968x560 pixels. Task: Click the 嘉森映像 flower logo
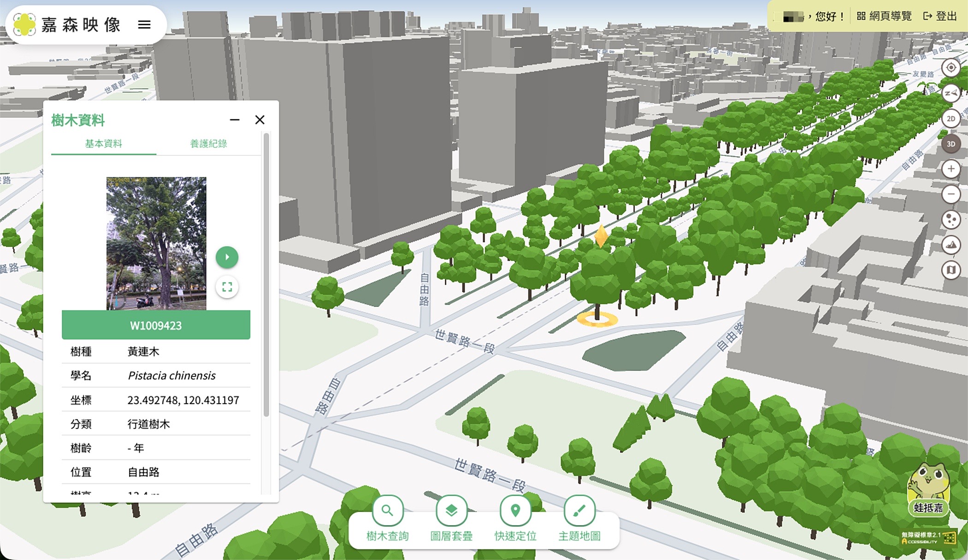pyautogui.click(x=24, y=24)
